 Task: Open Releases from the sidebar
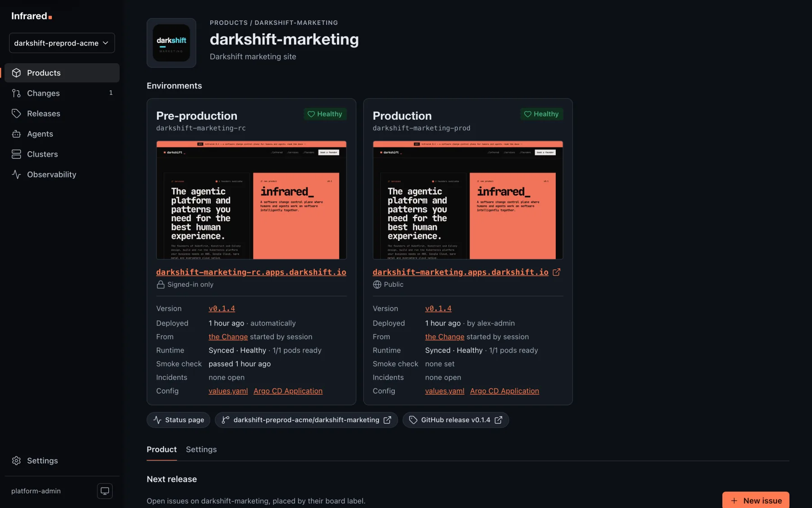tap(62, 113)
